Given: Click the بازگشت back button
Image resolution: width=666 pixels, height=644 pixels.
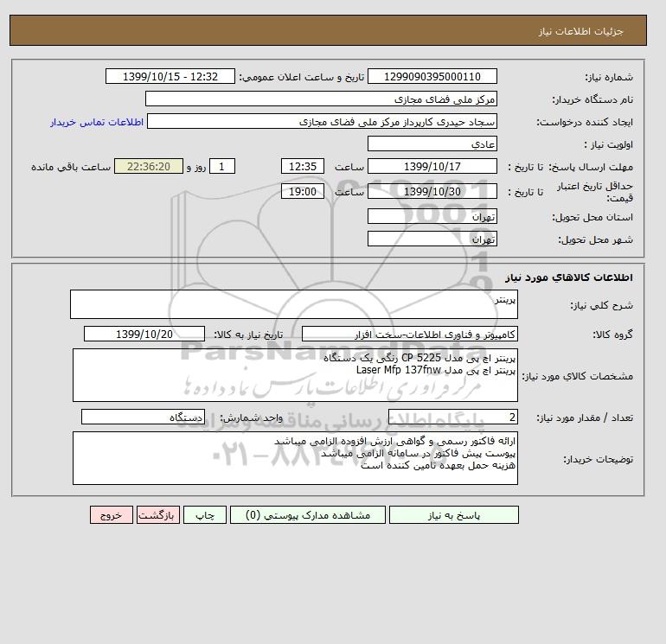Looking at the screenshot, I should (158, 515).
